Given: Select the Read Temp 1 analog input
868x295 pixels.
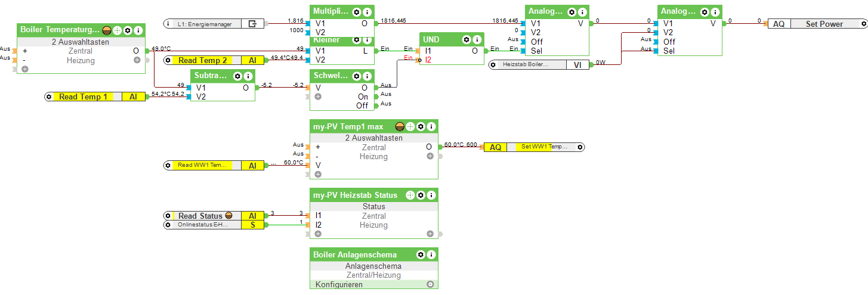Looking at the screenshot, I should pyautogui.click(x=95, y=97).
